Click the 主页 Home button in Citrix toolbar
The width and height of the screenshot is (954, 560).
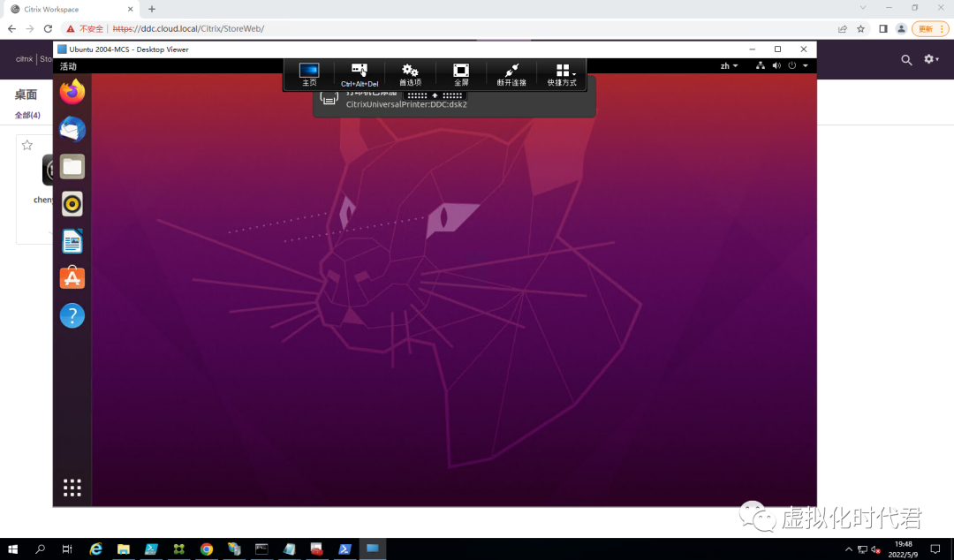309,74
